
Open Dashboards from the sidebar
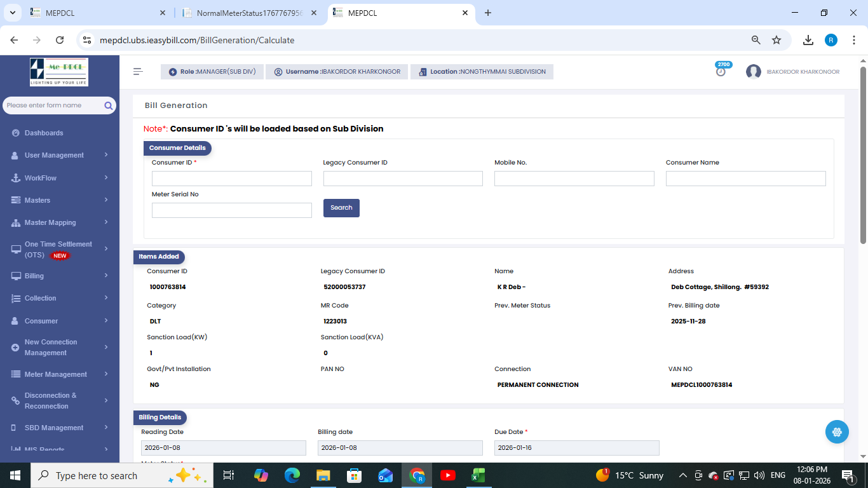tap(44, 133)
